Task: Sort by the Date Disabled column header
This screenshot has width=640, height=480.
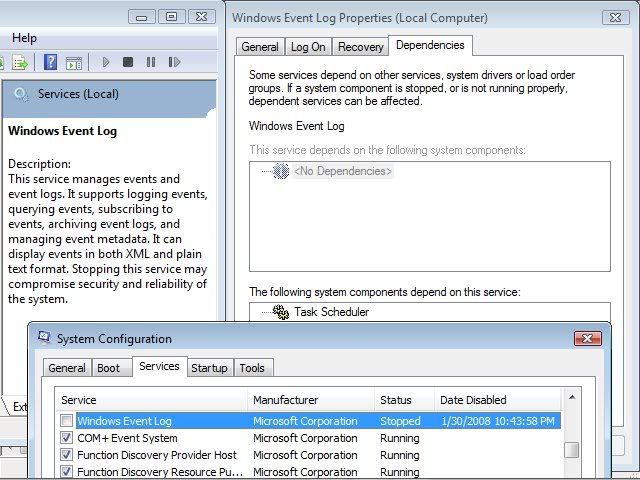Action: click(x=498, y=400)
